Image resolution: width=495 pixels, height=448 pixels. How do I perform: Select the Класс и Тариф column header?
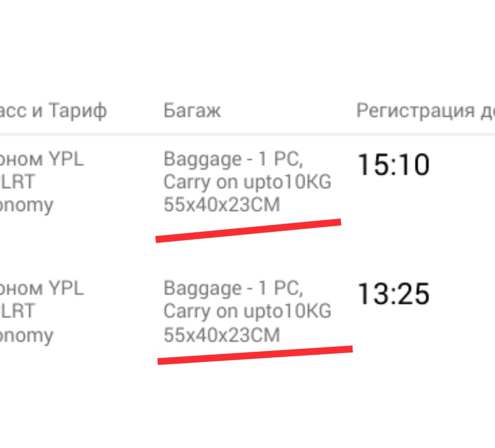click(x=53, y=111)
